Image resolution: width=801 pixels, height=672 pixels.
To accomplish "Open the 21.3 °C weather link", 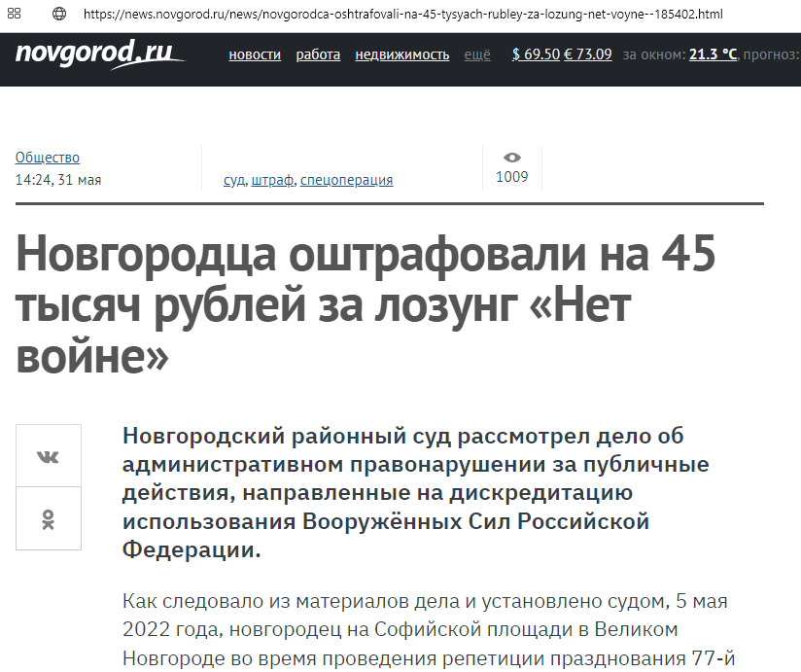I will (x=713, y=54).
